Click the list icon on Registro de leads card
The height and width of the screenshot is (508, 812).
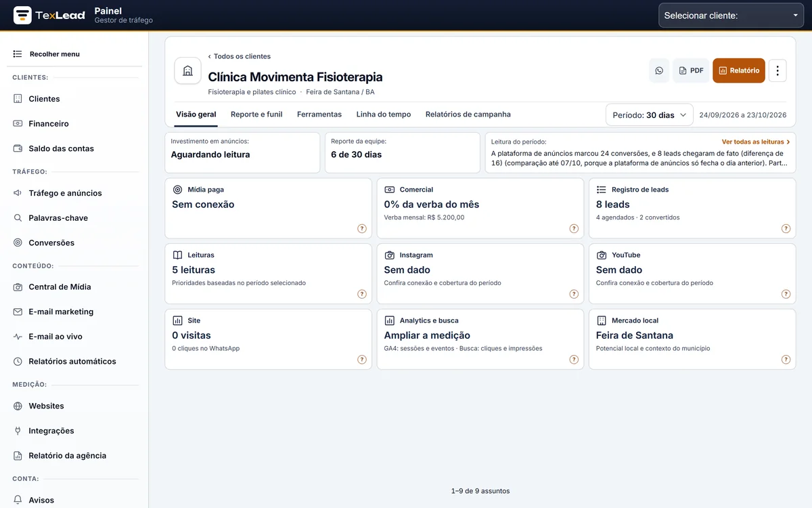coord(601,190)
